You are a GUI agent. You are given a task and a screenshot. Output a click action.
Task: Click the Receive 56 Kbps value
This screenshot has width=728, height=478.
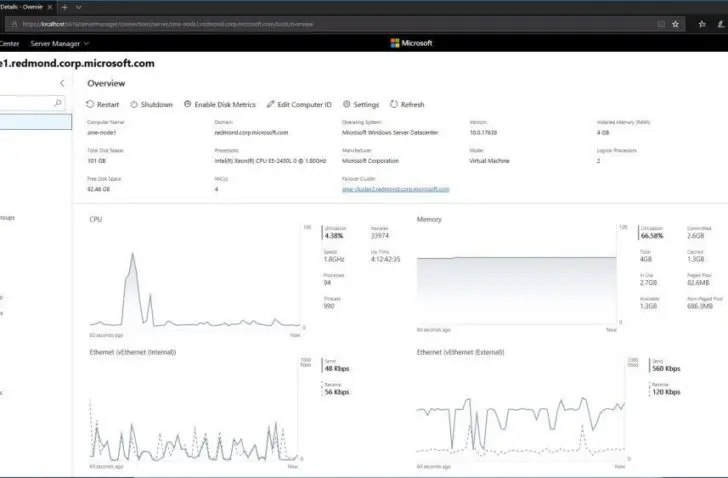(x=337, y=392)
